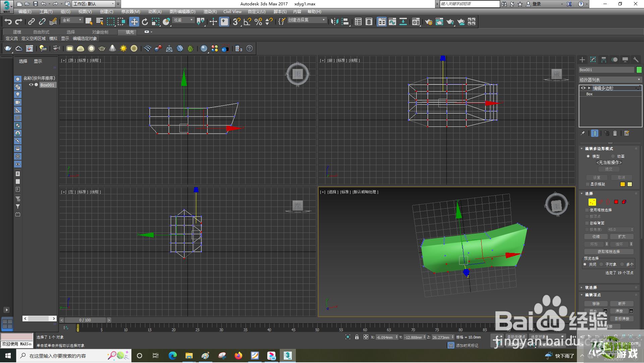This screenshot has width=644, height=363.
Task: Open the Curve Editor
Action: [392, 22]
